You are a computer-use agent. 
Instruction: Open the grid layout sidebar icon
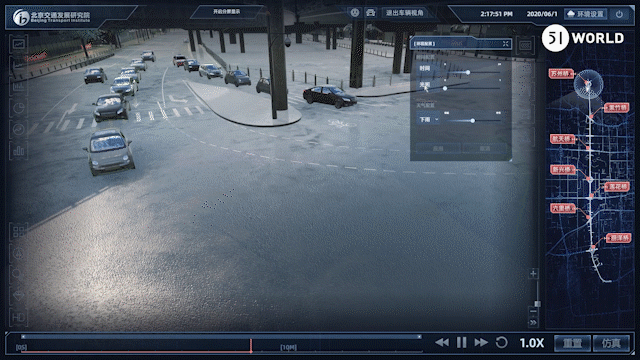point(19,232)
